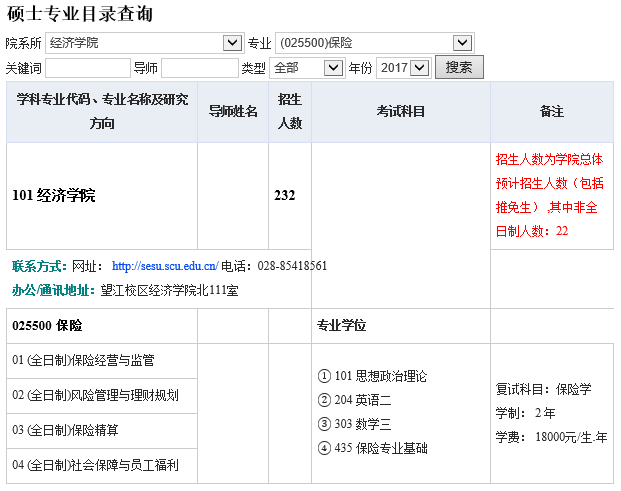Select research direction 01 保险经营与监管
Screen dimensions: 621x491
(x=83, y=360)
